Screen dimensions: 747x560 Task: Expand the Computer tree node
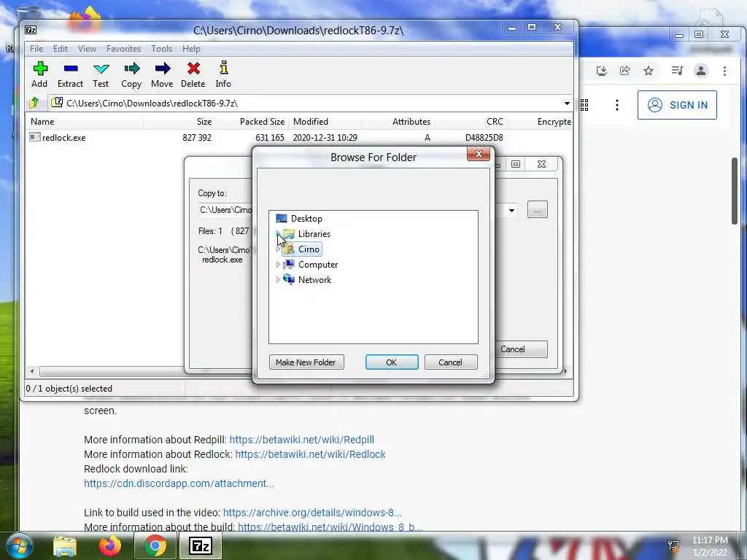click(278, 265)
